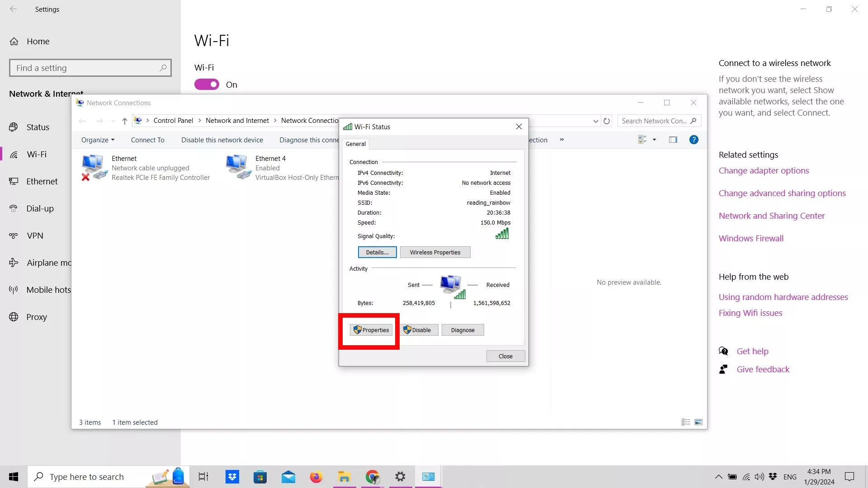Click the up arrow navigation icon
This screenshot has height=488, width=868.
pos(125,121)
